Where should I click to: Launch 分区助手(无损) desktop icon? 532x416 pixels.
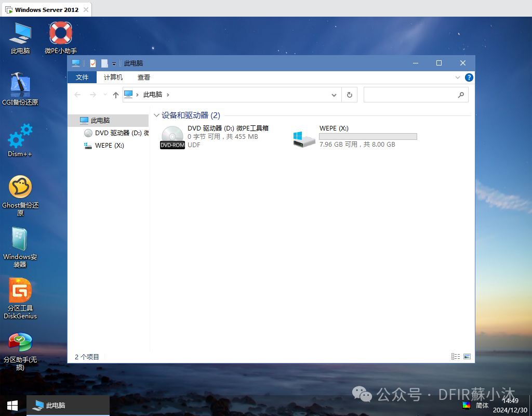pyautogui.click(x=20, y=351)
